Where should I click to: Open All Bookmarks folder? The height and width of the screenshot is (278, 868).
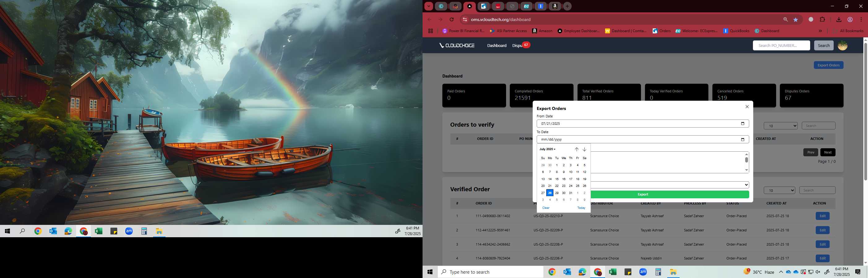[848, 31]
